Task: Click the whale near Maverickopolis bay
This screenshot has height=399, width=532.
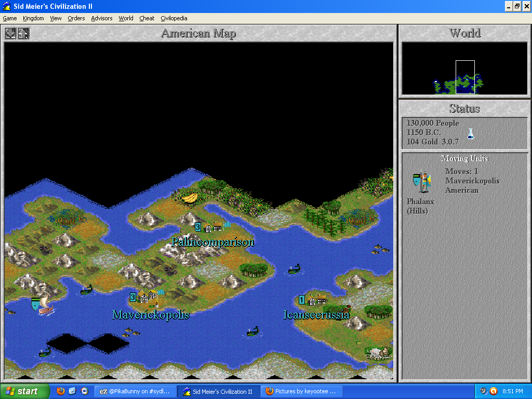Action: pyautogui.click(x=87, y=290)
